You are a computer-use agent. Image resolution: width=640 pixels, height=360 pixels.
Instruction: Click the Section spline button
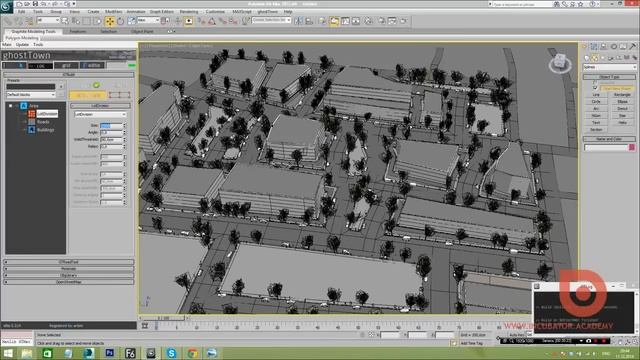(x=596, y=129)
